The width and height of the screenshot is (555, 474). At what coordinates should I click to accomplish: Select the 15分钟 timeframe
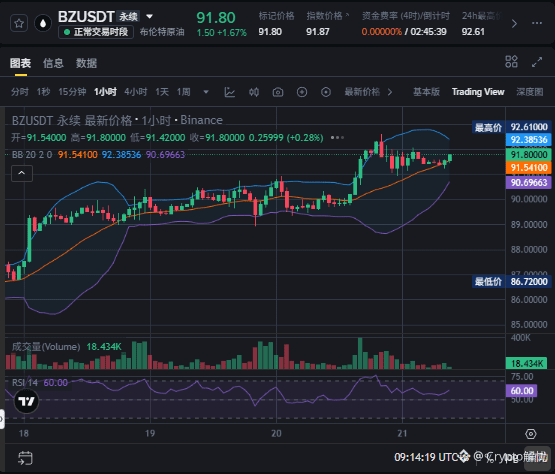(x=72, y=92)
